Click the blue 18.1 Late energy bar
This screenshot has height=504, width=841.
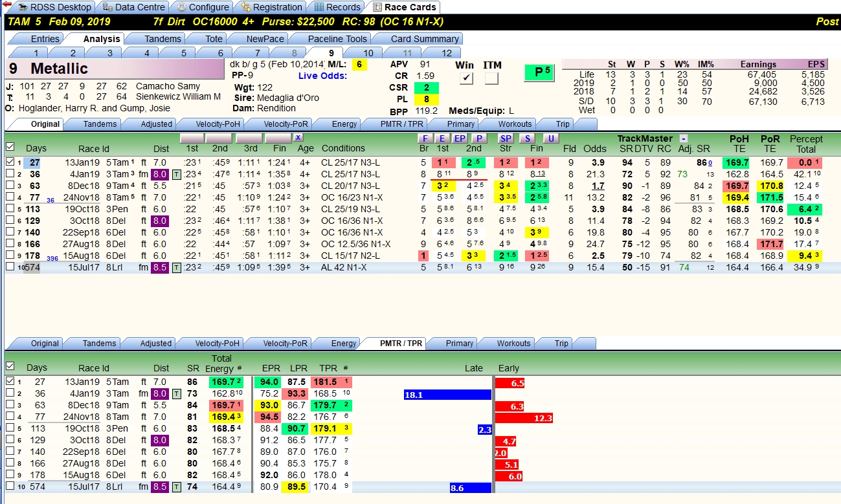click(447, 394)
